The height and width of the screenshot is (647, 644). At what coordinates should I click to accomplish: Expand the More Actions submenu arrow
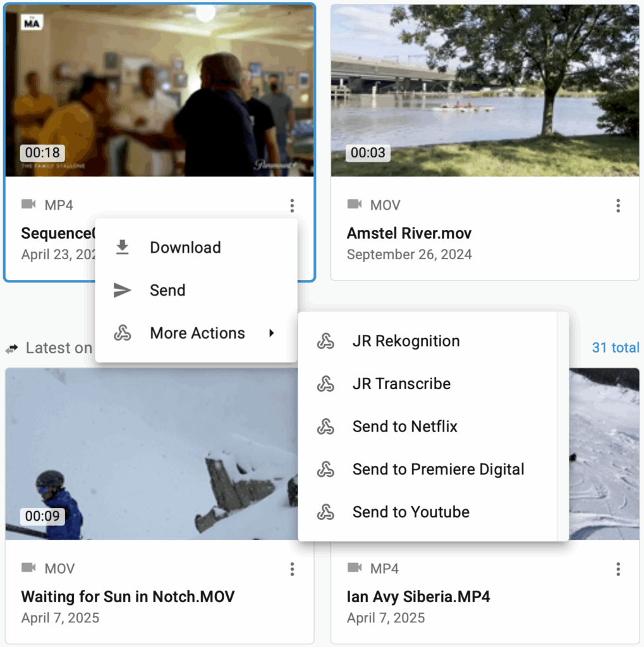pyautogui.click(x=271, y=334)
